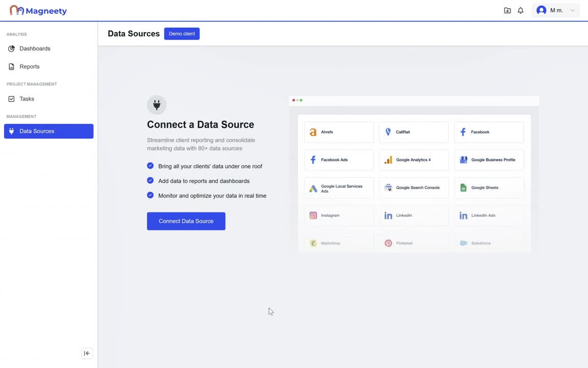Click the 'LinkedIn Ads' label
588x368 pixels.
pyautogui.click(x=483, y=216)
